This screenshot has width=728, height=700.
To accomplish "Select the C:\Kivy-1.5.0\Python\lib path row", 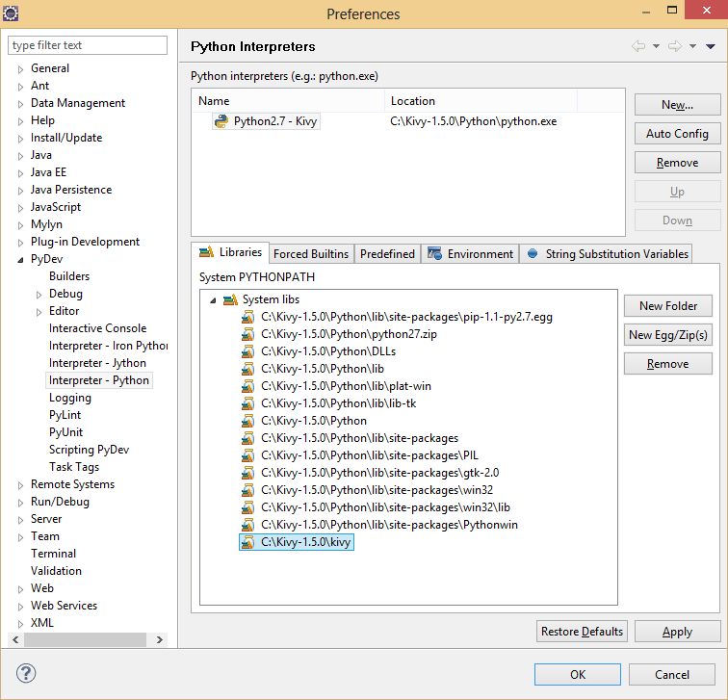I will tap(323, 369).
